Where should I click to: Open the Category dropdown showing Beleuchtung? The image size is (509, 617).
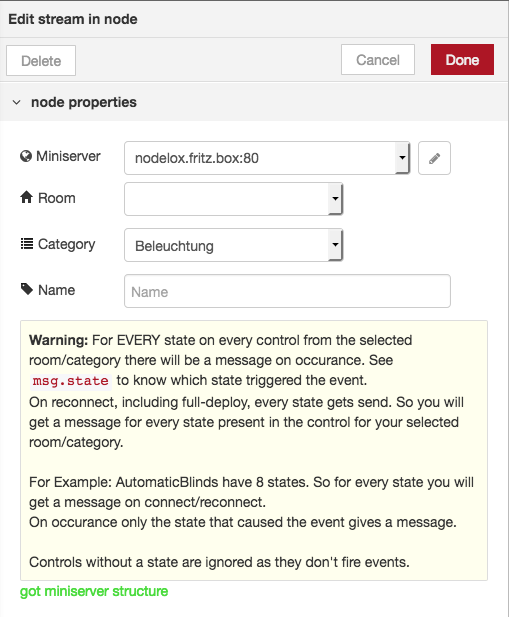point(234,245)
